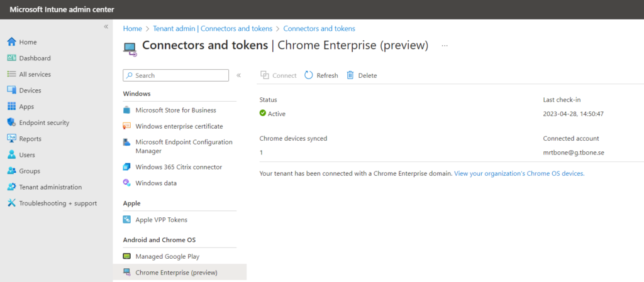Viewport: 644px width, 282px height.
Task: Click View your organization's Chrome OS devices link
Action: [x=519, y=173]
